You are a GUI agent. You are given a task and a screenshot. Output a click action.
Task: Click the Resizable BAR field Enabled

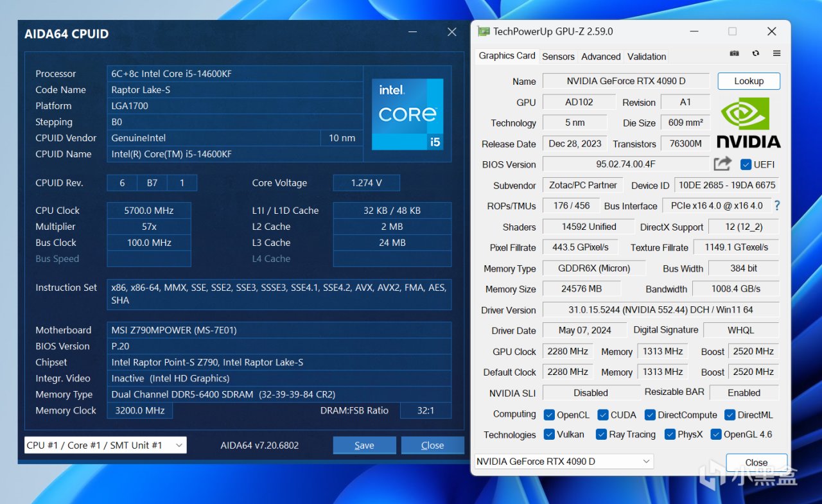tap(744, 392)
